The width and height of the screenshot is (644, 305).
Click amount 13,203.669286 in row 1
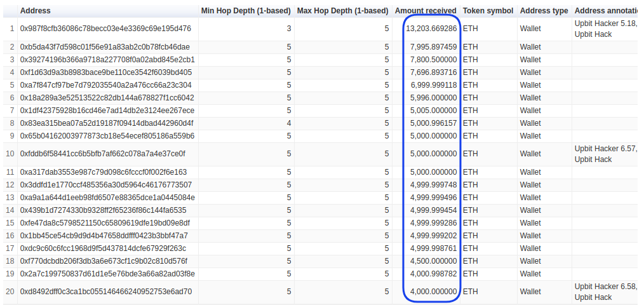(431, 29)
